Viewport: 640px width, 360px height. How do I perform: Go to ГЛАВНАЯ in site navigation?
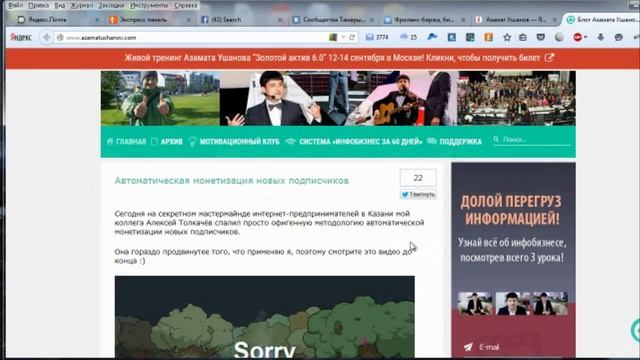[x=127, y=141]
